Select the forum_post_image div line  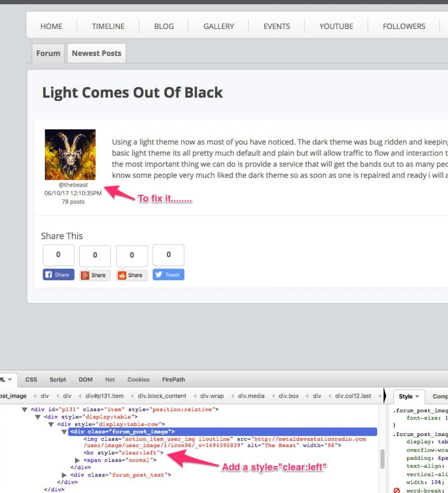tap(223, 432)
